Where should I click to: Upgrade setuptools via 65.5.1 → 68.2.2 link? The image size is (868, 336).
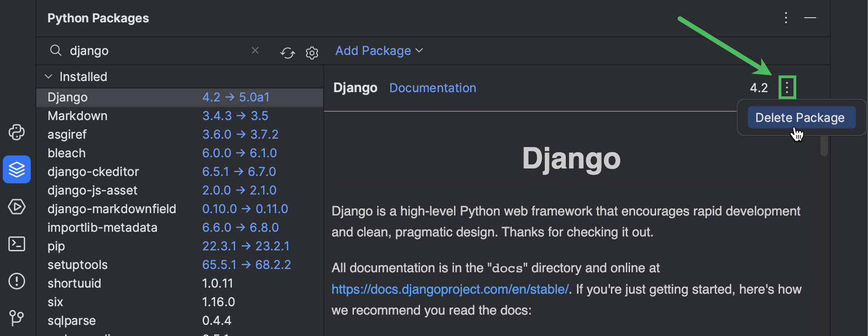[x=246, y=265]
